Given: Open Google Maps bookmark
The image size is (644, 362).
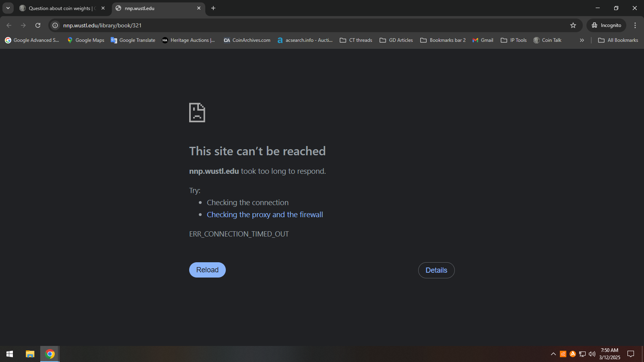Looking at the screenshot, I should tap(86, 40).
